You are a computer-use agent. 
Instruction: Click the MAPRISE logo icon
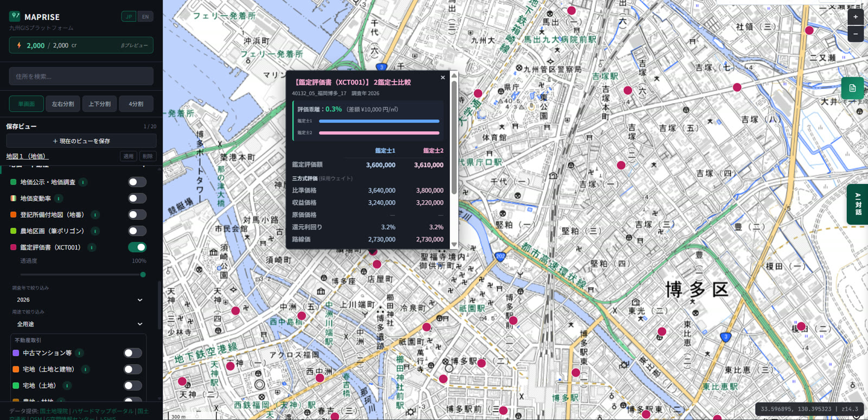(x=15, y=16)
